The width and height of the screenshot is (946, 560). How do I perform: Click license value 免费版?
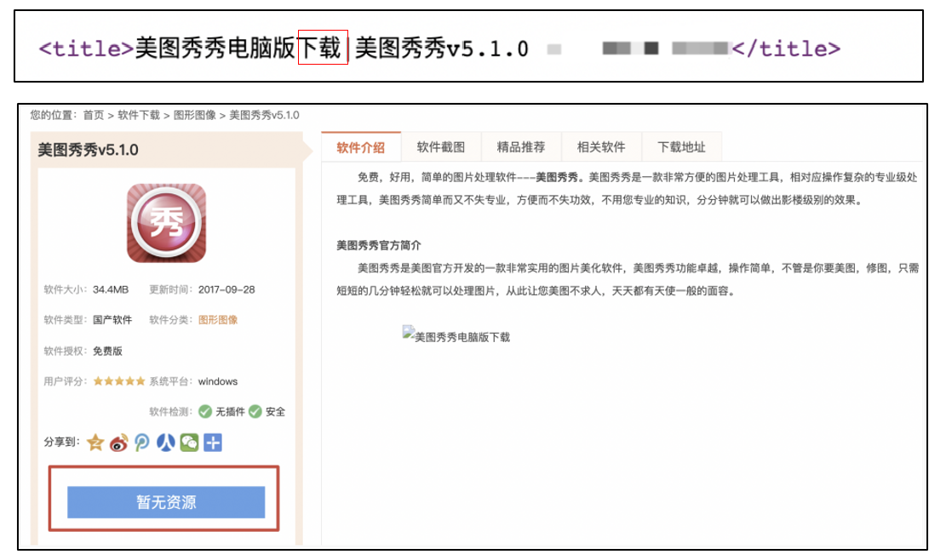pos(107,351)
